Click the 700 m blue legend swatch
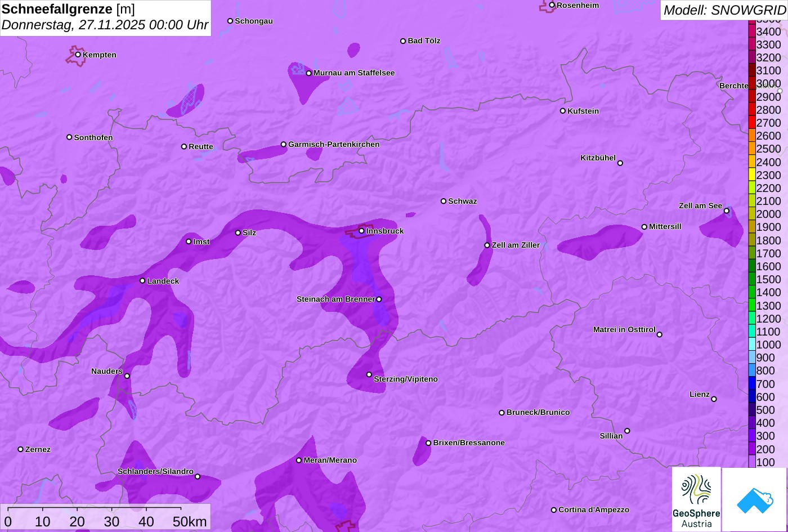The height and width of the screenshot is (532, 788). click(752, 384)
